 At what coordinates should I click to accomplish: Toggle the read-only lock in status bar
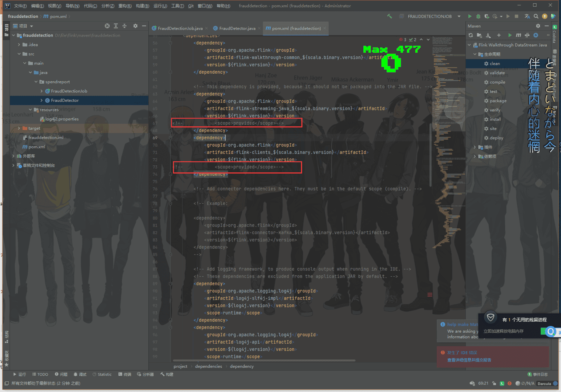pos(494,384)
